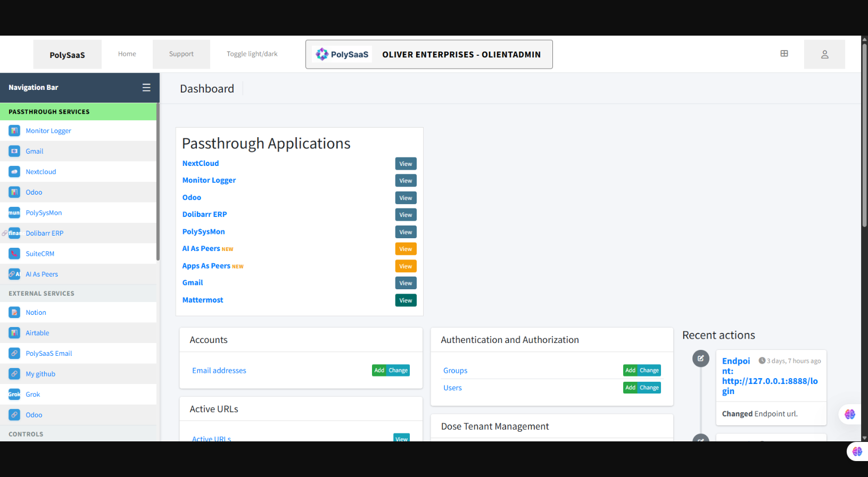868x477 pixels.
Task: Click the SuiteCRM sidebar icon
Action: pos(14,254)
